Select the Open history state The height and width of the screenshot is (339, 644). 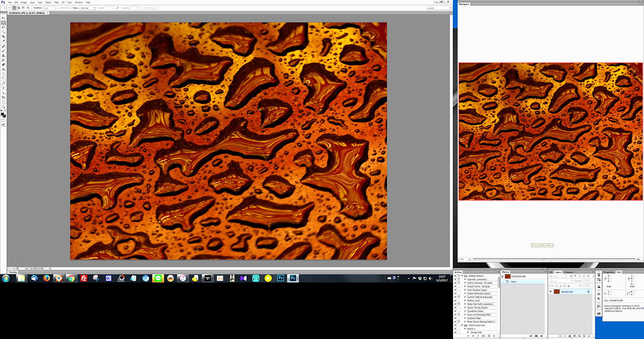click(x=513, y=282)
